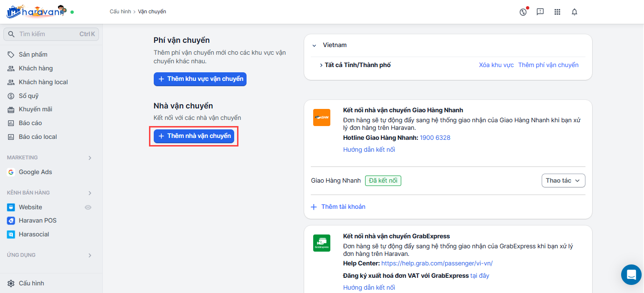644x293 pixels.
Task: Click the Haravan POS icon
Action: tap(11, 221)
